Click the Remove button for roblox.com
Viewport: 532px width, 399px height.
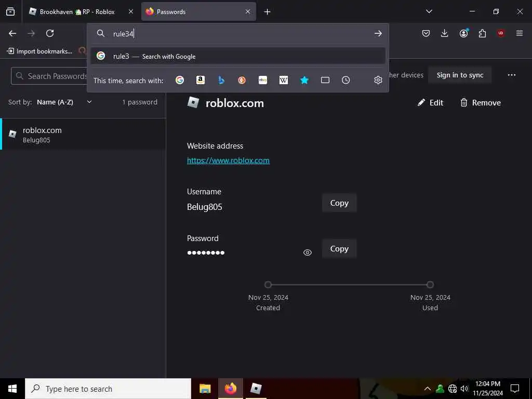click(481, 103)
